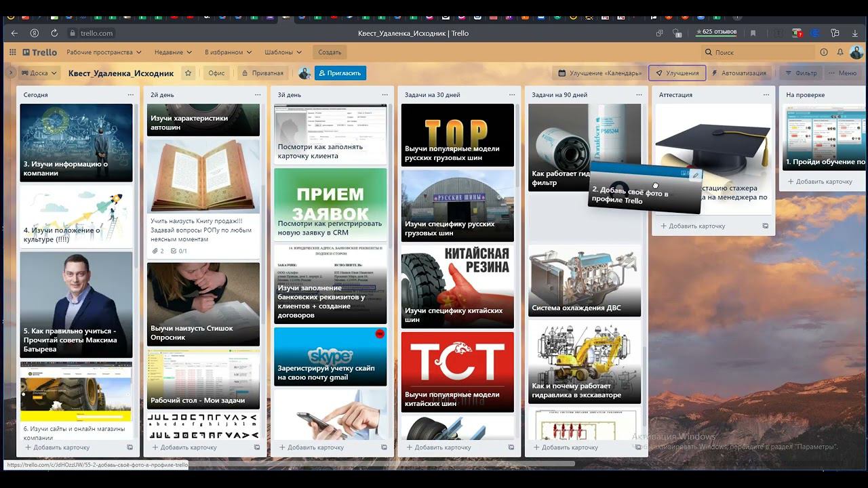Open Улучшение «Календарь» power-up
Screen dimensions: 868x488
tap(599, 73)
